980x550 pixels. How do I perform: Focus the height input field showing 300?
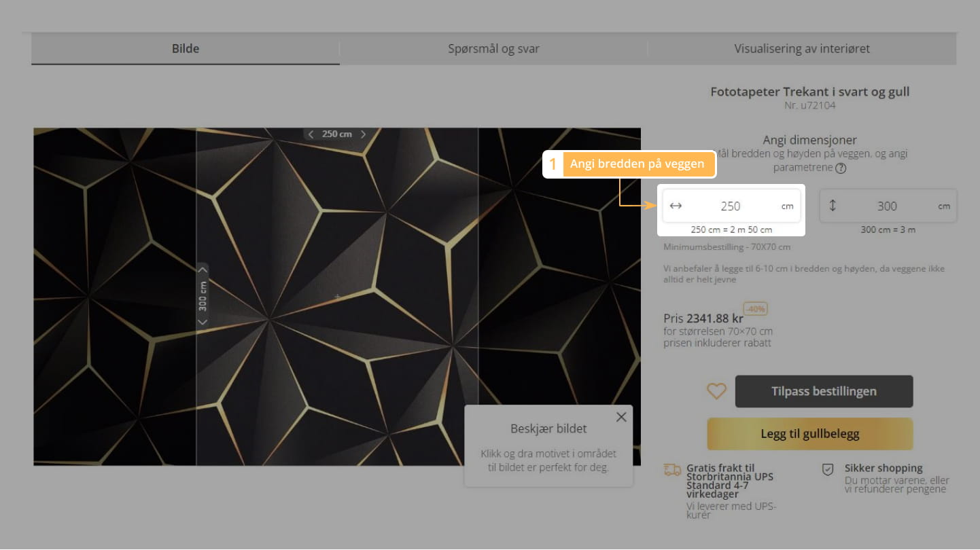click(x=887, y=206)
